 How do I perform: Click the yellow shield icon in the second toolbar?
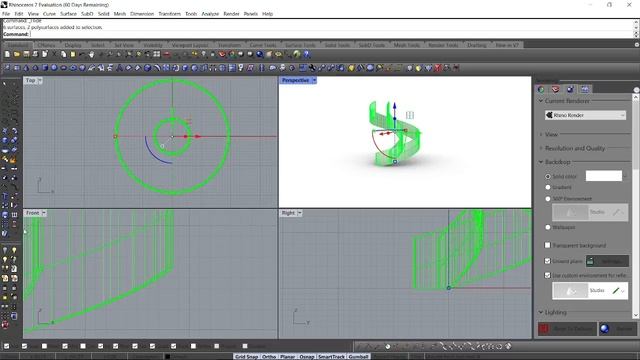coord(351,68)
